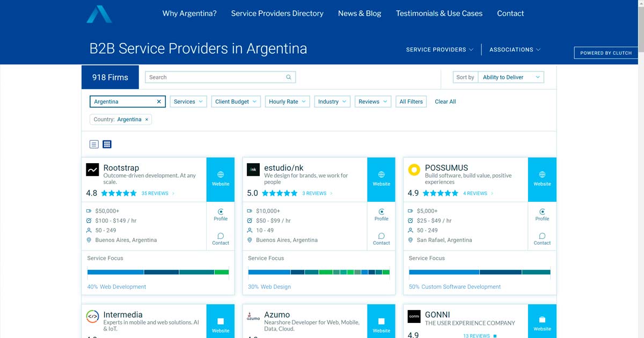View estudio/nk profile
The width and height of the screenshot is (644, 338).
click(382, 215)
